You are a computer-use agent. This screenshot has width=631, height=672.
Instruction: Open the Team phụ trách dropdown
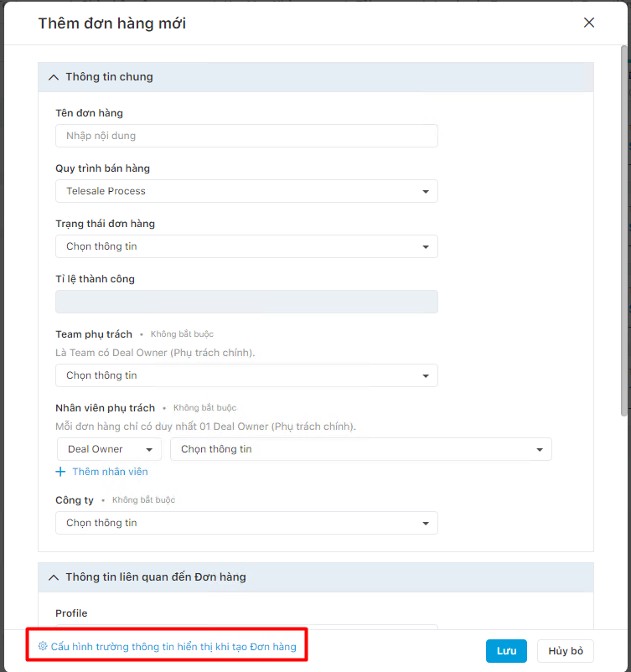point(246,375)
